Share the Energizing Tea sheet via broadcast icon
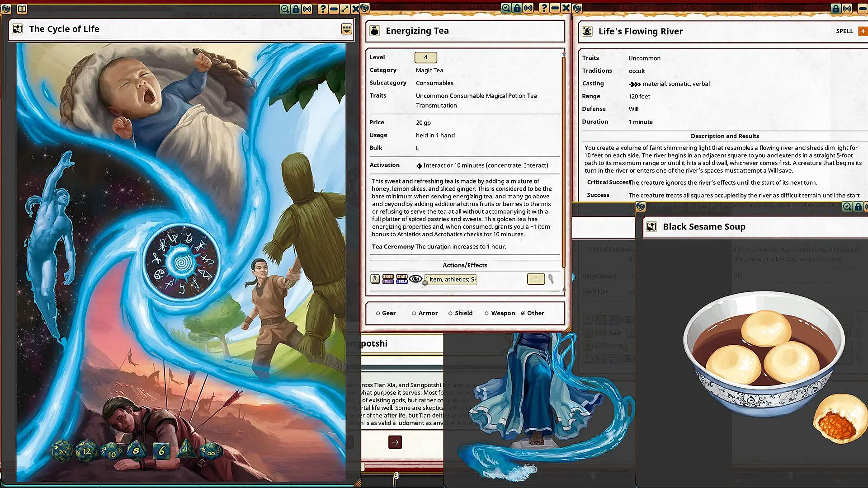Viewport: 868px width, 488px height. point(528,8)
